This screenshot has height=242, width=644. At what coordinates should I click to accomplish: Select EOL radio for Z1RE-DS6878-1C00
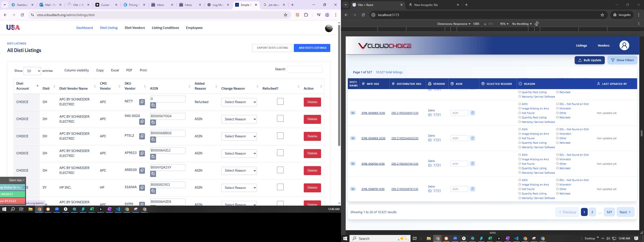pyautogui.click(x=557, y=180)
